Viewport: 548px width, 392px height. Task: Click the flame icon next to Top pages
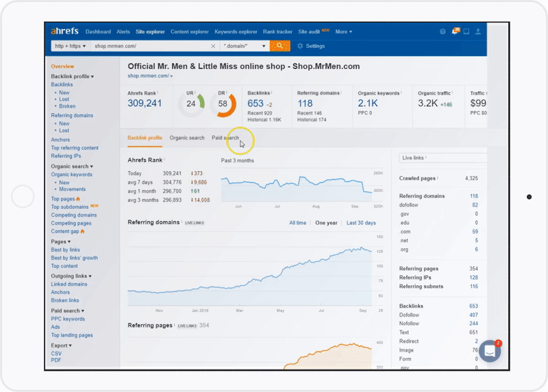click(x=78, y=199)
